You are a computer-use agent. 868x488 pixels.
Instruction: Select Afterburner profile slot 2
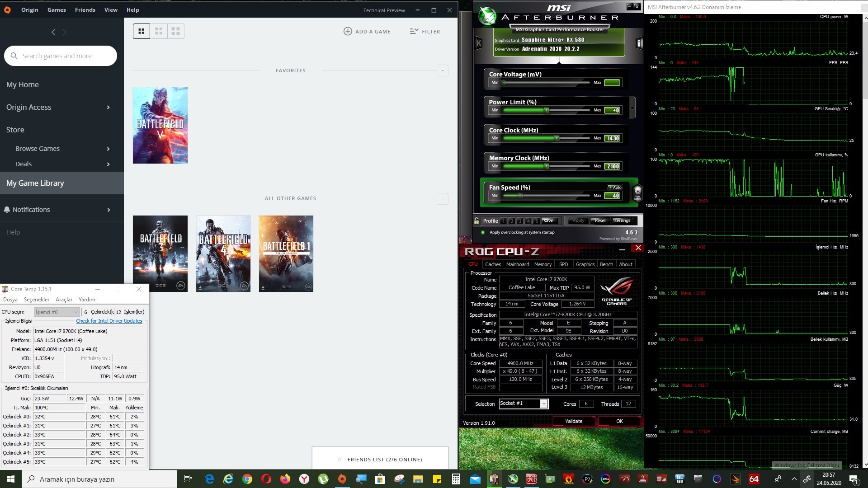pos(512,221)
